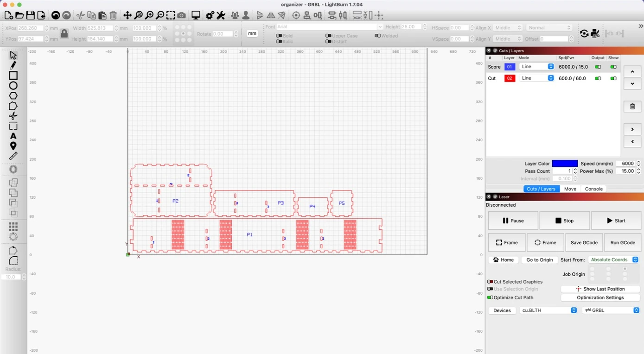Click the Preview monitor icon
The image size is (644, 354).
point(196,15)
